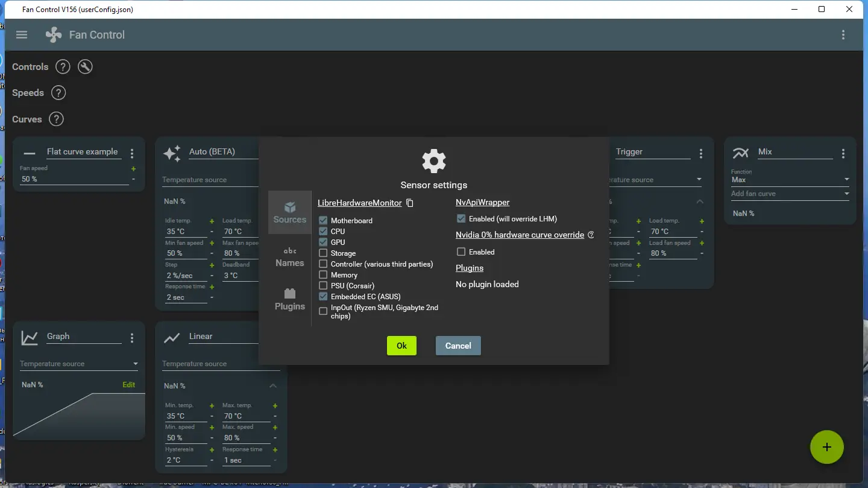This screenshot has height=488, width=868.
Task: Collapse the Trigger card with its chevron
Action: point(699,201)
